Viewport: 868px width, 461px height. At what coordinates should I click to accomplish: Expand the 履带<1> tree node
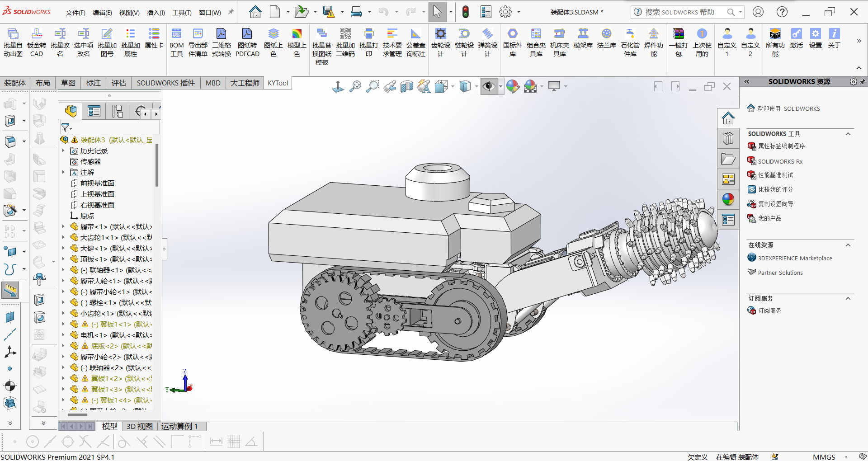(63, 226)
